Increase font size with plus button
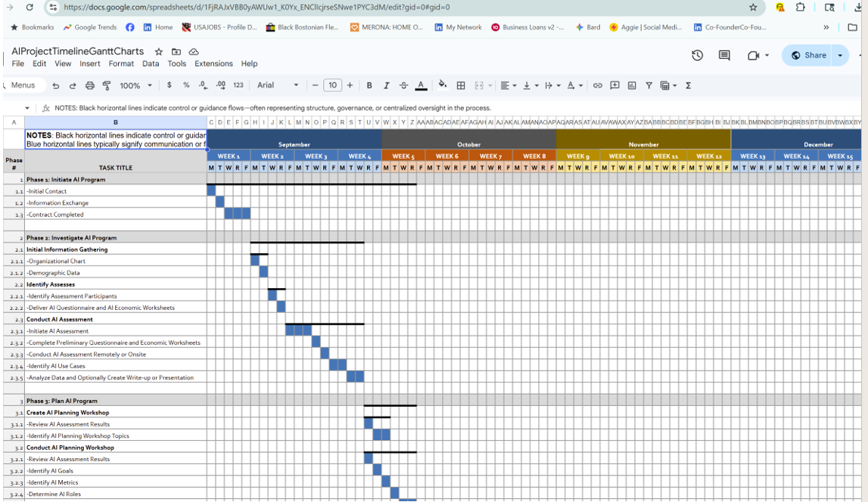This screenshot has width=868, height=502. [x=350, y=85]
